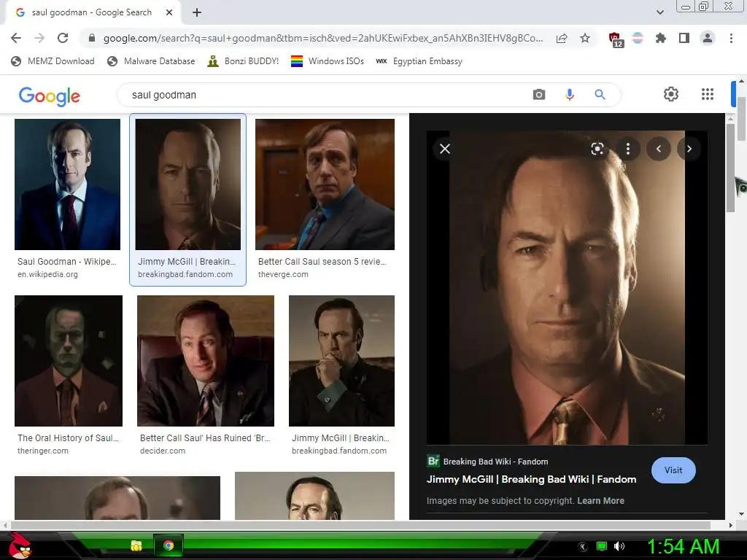Start voice search with microphone
The height and width of the screenshot is (560, 747).
tap(569, 95)
